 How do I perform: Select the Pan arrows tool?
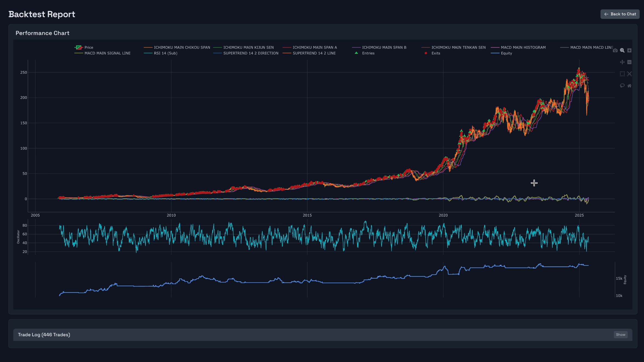[x=622, y=62]
